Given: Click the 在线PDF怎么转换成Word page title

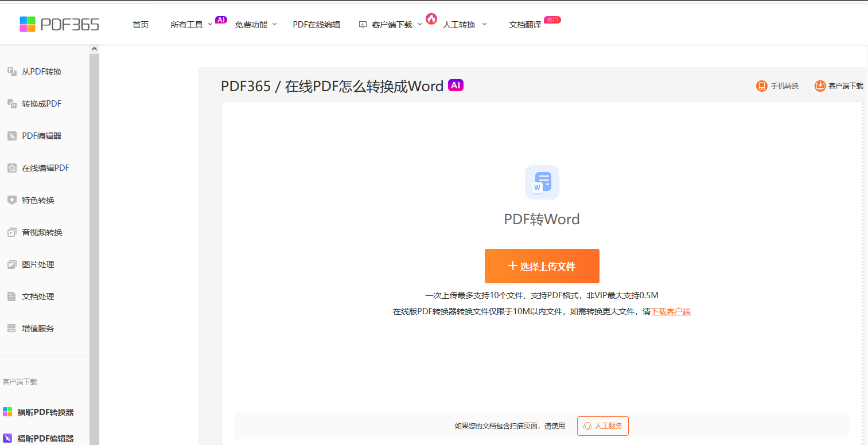Looking at the screenshot, I should pos(364,86).
